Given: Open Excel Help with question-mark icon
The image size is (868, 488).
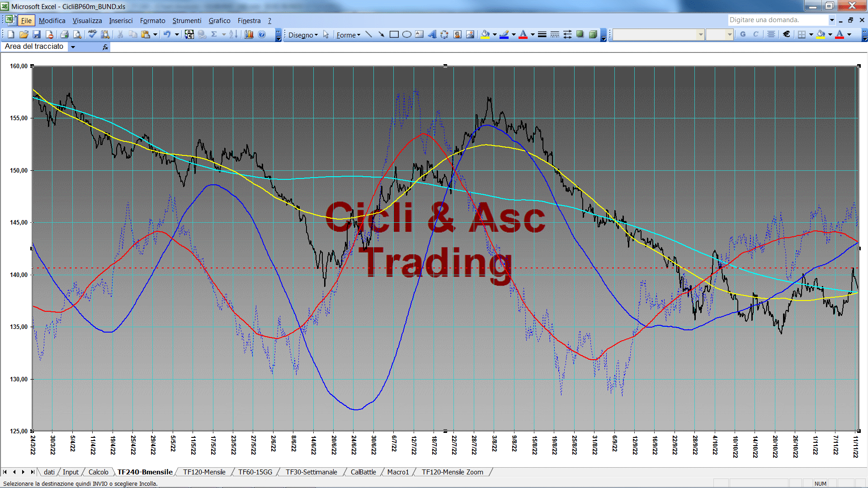Looking at the screenshot, I should [x=262, y=34].
